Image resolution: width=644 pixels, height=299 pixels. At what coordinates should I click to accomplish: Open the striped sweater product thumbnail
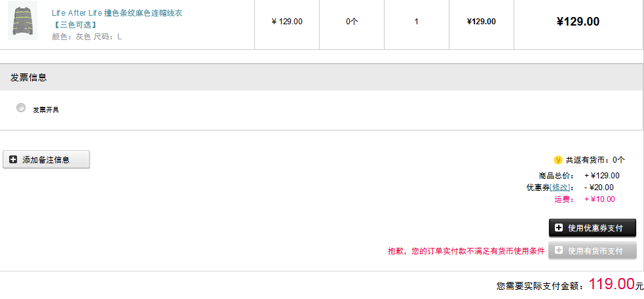pyautogui.click(x=22, y=20)
